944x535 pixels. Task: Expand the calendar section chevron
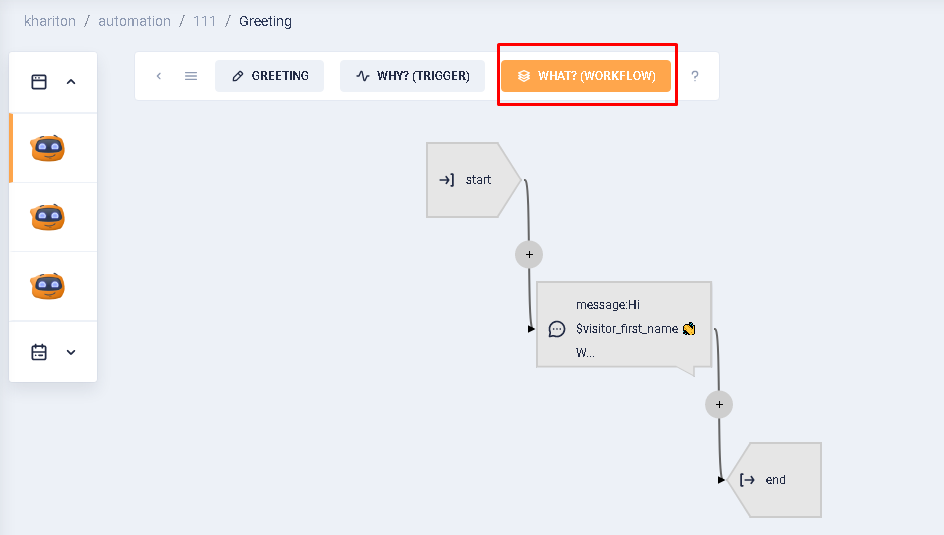pos(71,352)
